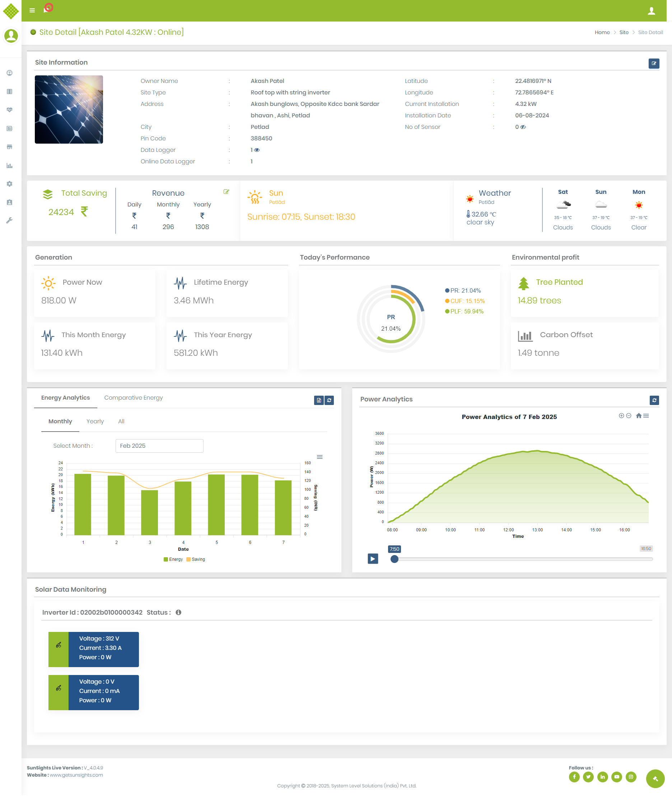Reset Power Analytics zoom with home icon

tap(639, 416)
